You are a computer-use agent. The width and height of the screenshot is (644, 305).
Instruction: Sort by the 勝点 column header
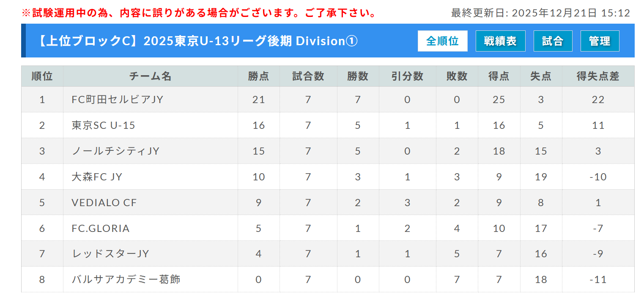[258, 76]
